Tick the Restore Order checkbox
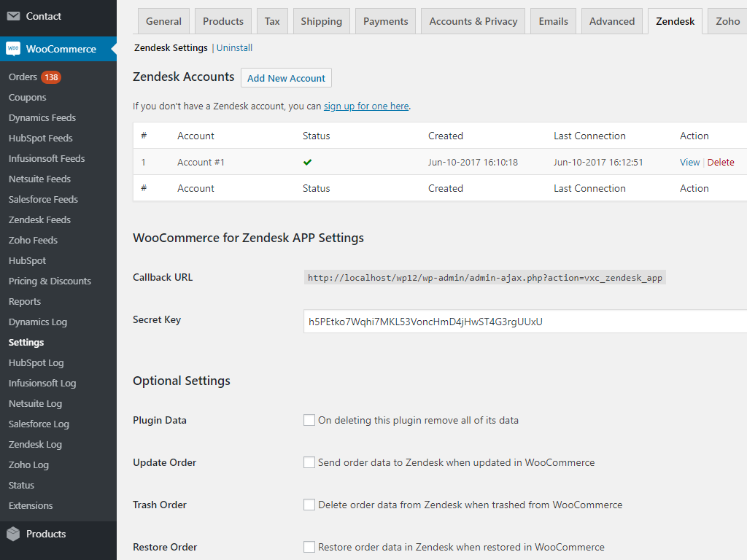The width and height of the screenshot is (747, 560). 309,547
